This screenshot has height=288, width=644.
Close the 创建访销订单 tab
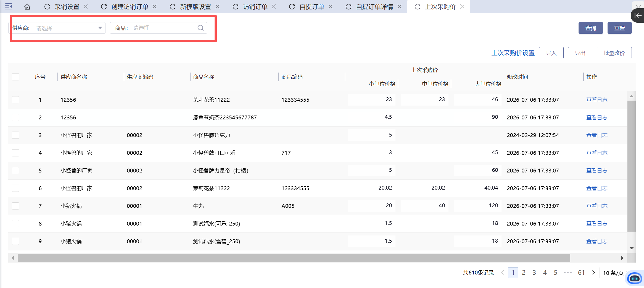(155, 7)
